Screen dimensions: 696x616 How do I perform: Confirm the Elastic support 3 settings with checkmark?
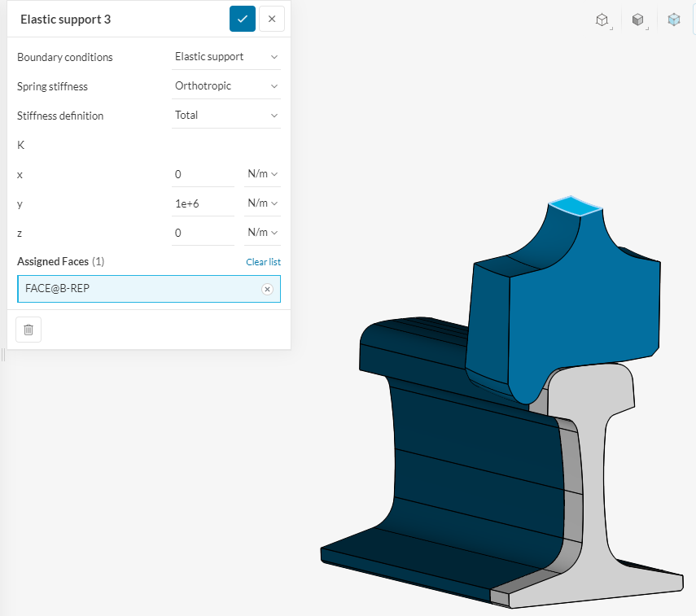243,19
